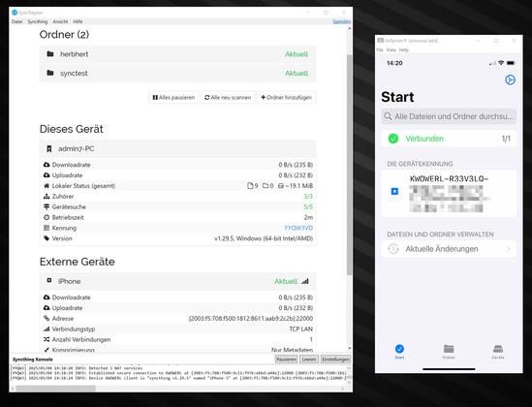
Task: Expand the herbhert folder row
Action: tap(177, 54)
